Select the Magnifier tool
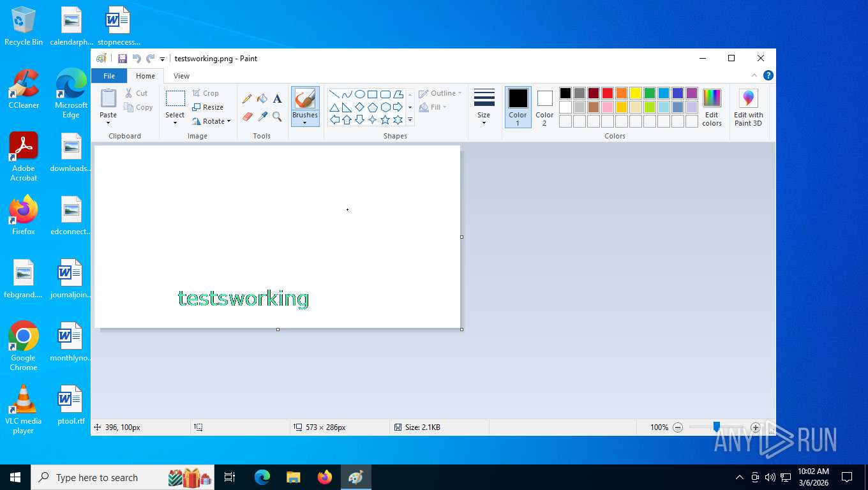 (277, 116)
